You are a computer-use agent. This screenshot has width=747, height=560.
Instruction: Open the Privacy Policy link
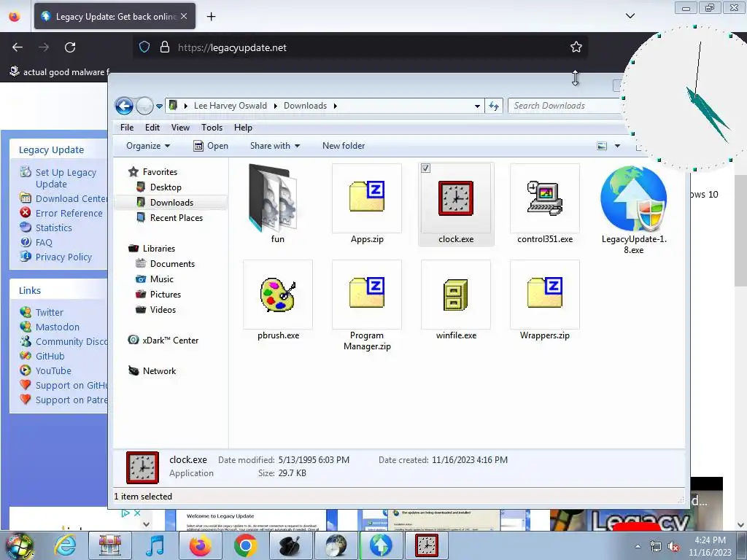[x=64, y=257]
